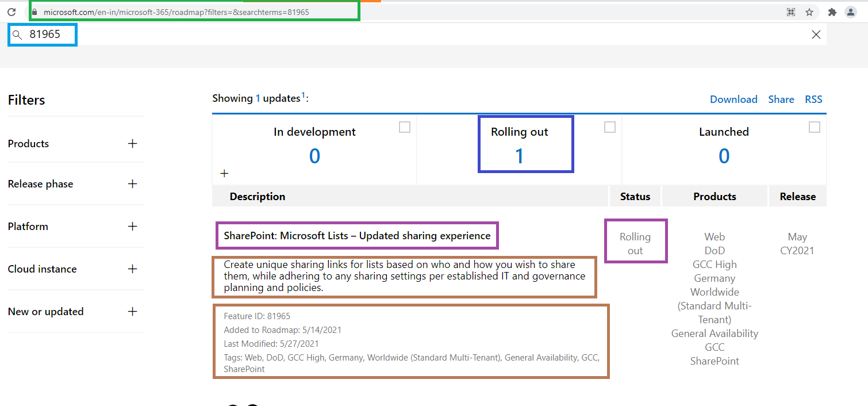Open the QR code icon in address bar
This screenshot has width=868, height=406.
pos(791,12)
